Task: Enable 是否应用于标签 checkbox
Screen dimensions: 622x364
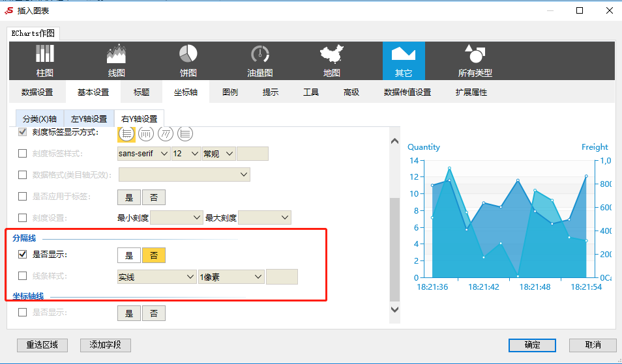Action: pyautogui.click(x=23, y=196)
